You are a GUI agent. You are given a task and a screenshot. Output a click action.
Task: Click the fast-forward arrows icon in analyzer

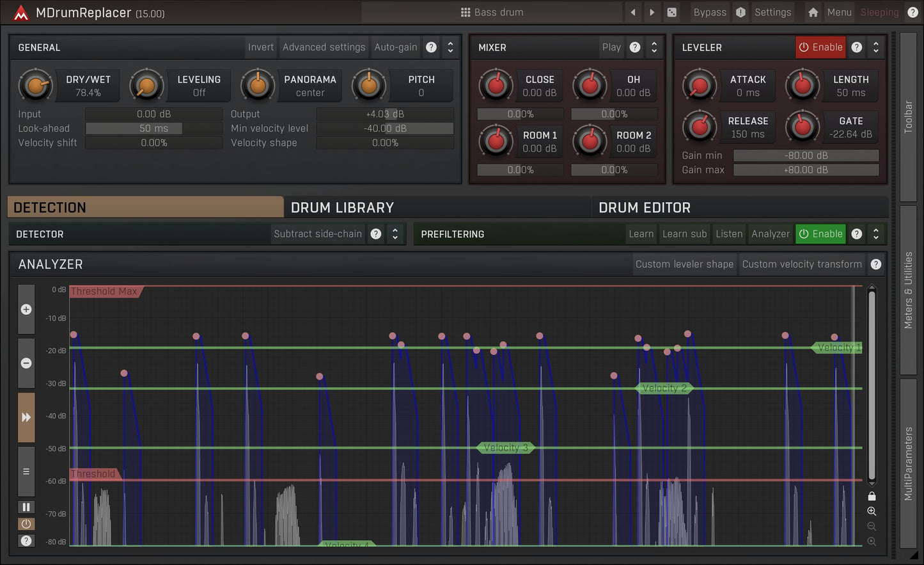(26, 417)
